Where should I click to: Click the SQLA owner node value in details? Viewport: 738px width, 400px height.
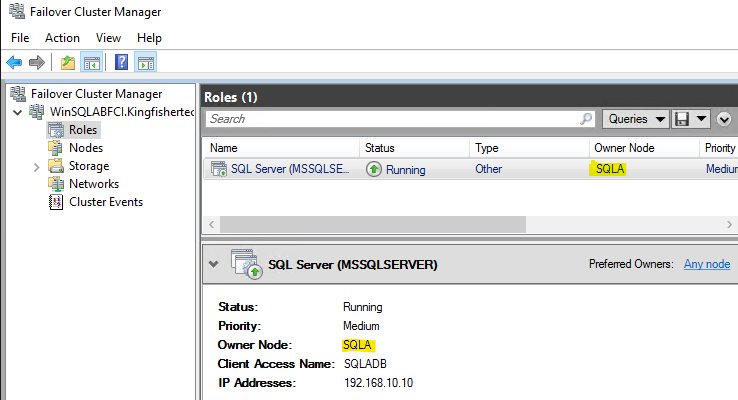pos(357,345)
